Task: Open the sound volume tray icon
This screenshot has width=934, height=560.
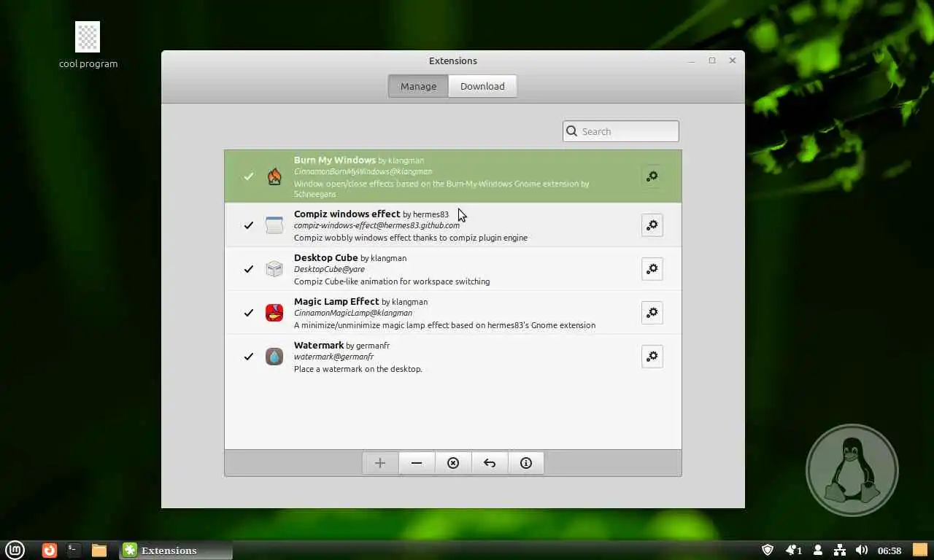Action: [x=862, y=551]
